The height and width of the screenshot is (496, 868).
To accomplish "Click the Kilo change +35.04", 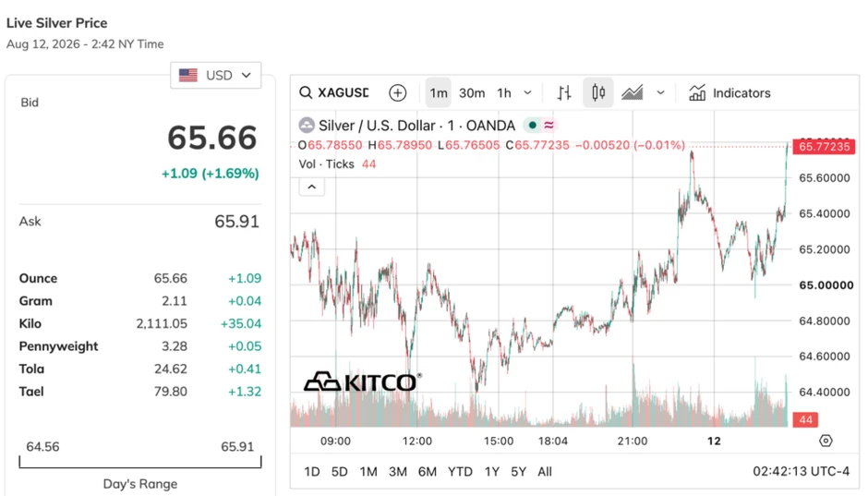I will (x=241, y=324).
